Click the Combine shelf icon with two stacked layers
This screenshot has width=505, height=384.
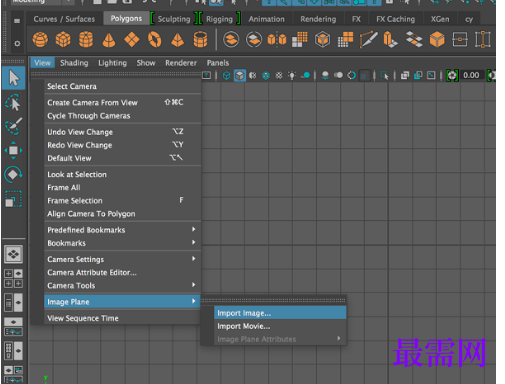pyautogui.click(x=231, y=40)
